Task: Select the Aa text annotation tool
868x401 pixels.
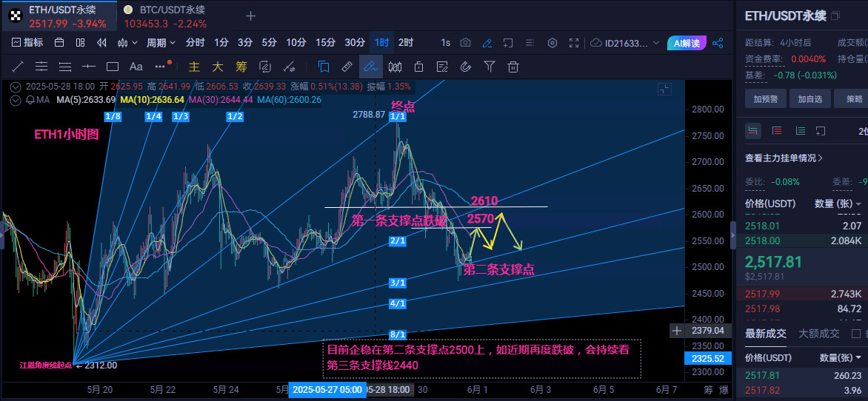Action: click(136, 67)
